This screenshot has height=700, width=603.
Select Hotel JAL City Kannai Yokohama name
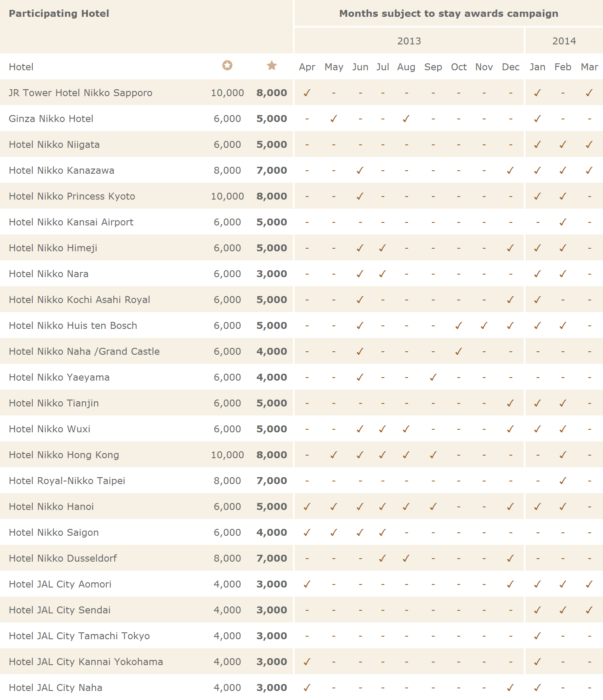[86, 662]
